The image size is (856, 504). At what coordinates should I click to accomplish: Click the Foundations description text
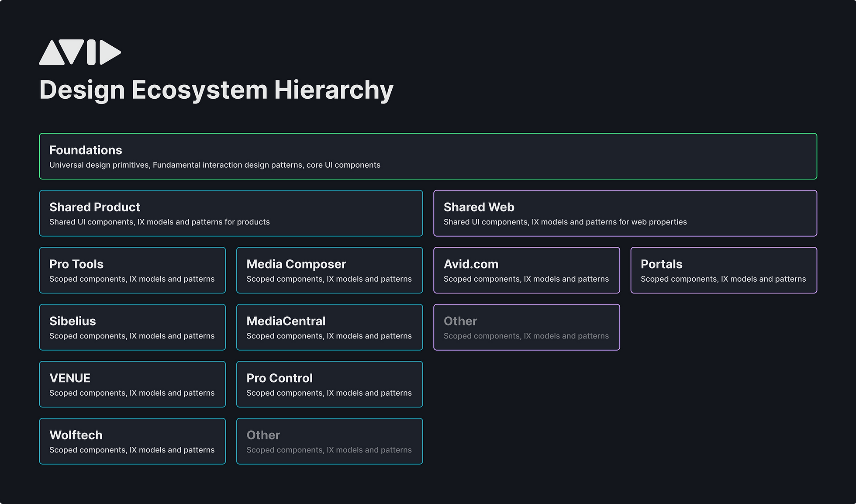(x=214, y=165)
